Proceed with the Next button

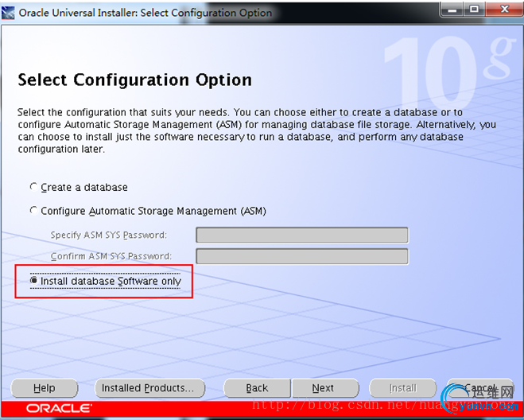click(x=325, y=388)
